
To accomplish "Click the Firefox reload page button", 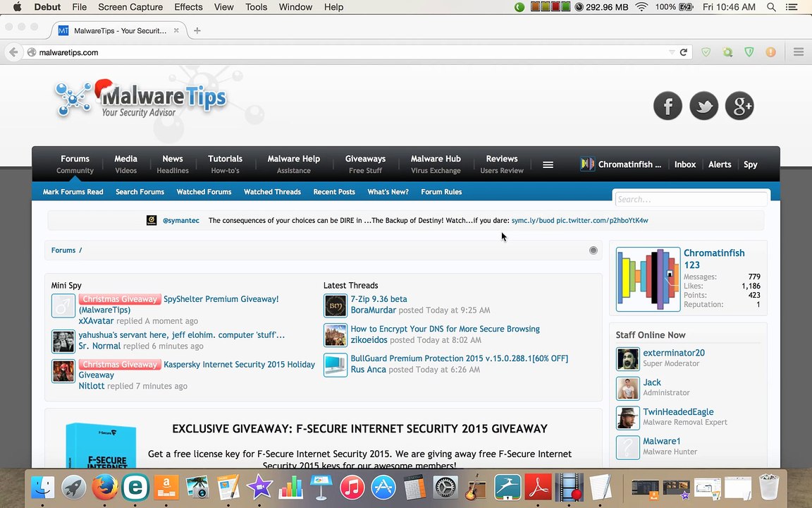I will [684, 52].
